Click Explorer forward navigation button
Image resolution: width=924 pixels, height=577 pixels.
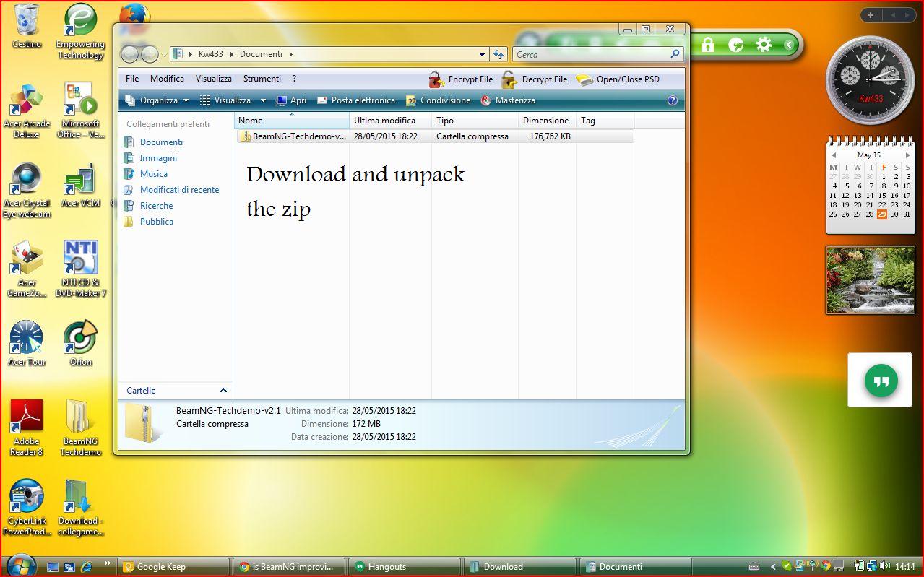(149, 53)
